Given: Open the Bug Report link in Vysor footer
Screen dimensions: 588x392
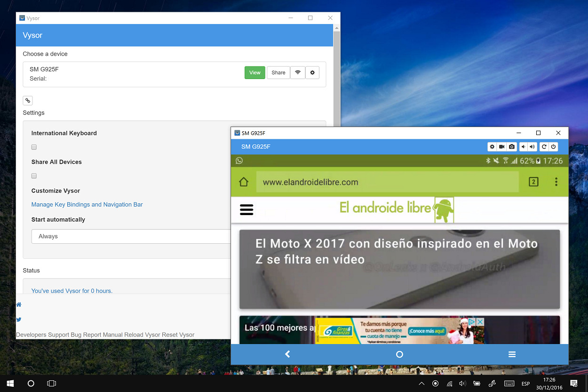Looking at the screenshot, I should tap(86, 335).
